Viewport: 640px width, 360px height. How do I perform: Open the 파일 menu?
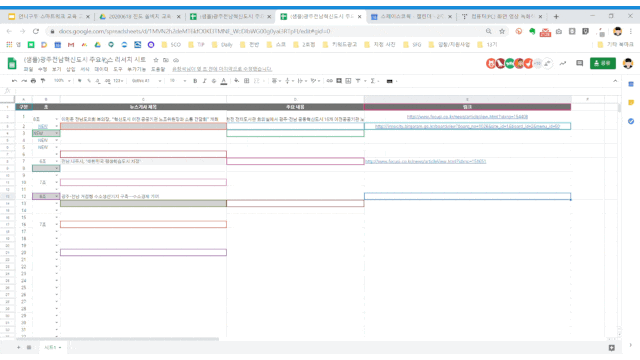pos(28,69)
